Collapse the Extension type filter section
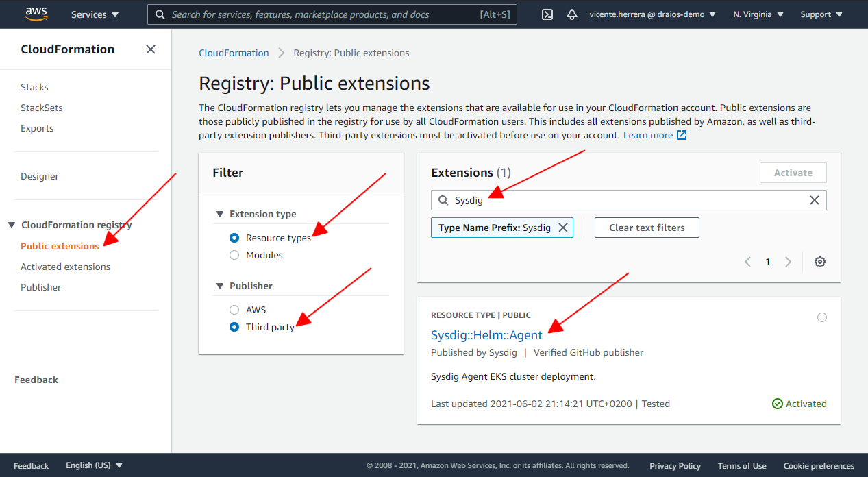The image size is (868, 477). [220, 213]
